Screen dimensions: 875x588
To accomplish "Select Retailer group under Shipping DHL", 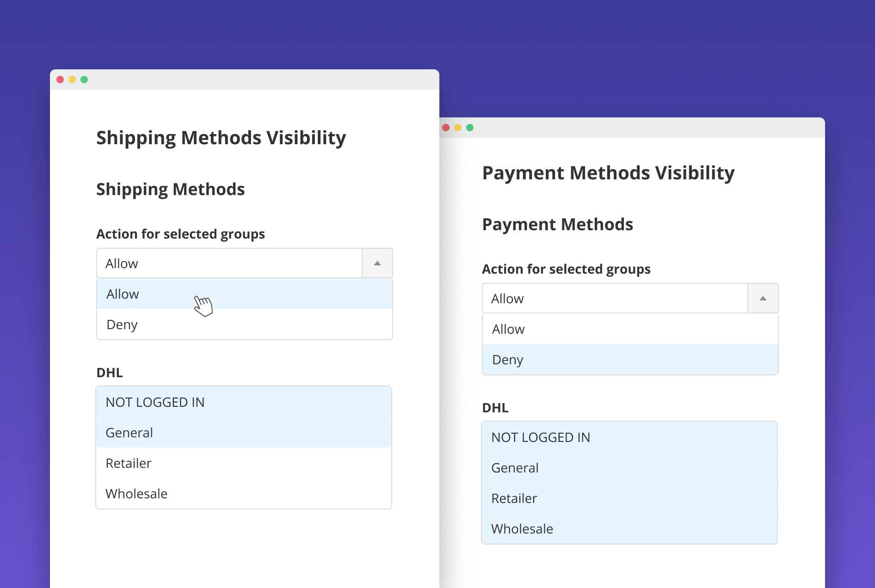I will [244, 463].
